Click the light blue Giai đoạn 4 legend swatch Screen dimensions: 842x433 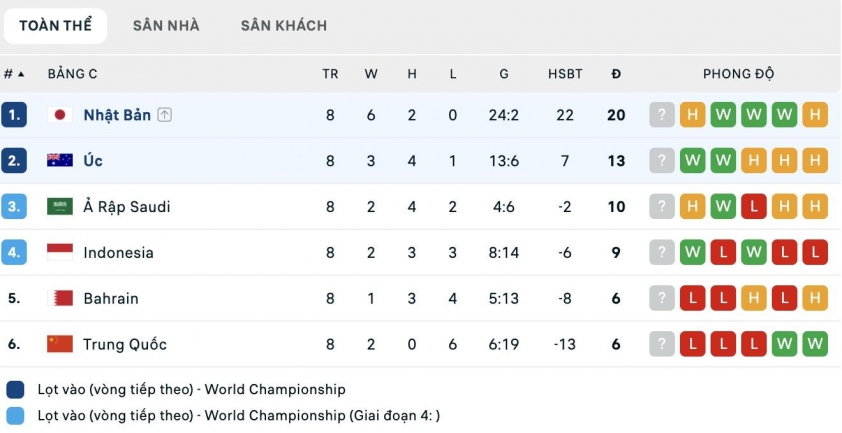[15, 416]
